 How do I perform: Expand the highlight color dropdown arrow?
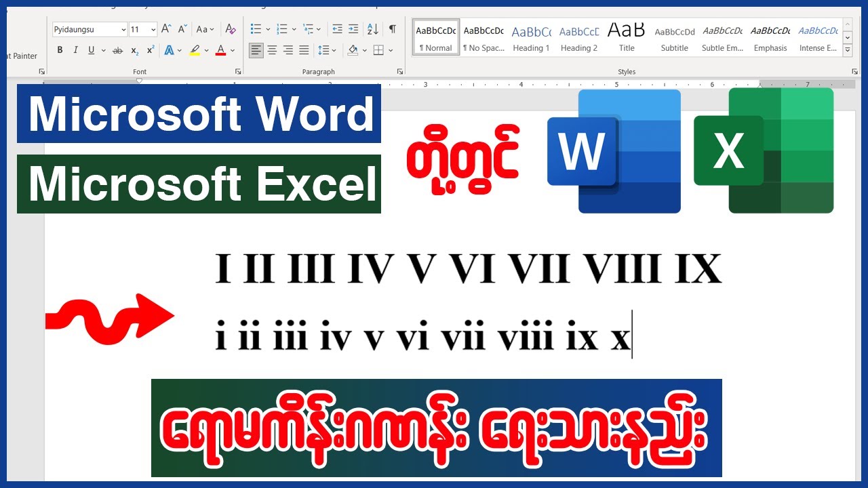click(x=206, y=51)
